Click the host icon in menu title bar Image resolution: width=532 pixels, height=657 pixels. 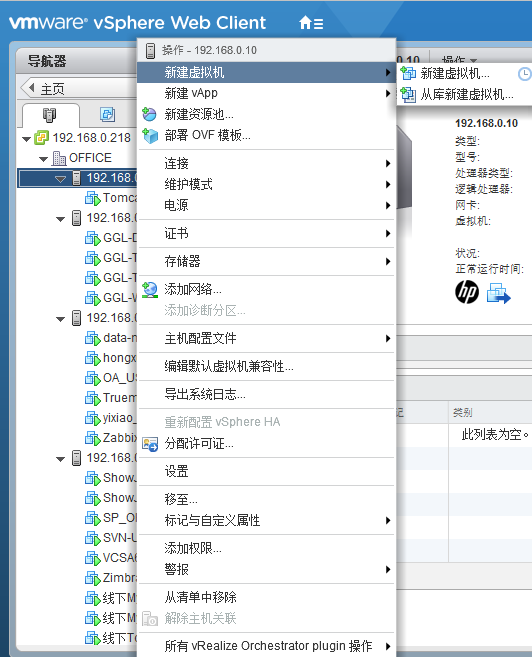click(x=150, y=51)
